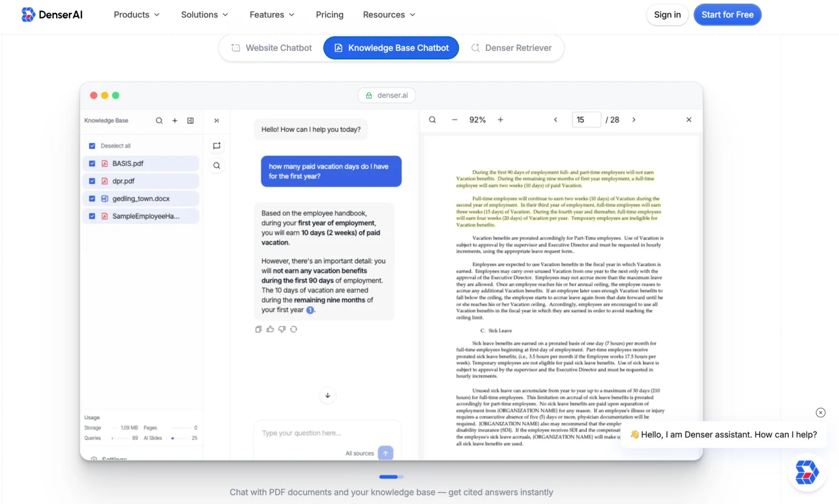The width and height of the screenshot is (839, 504).
Task: Click Start for Free button
Action: click(x=727, y=15)
